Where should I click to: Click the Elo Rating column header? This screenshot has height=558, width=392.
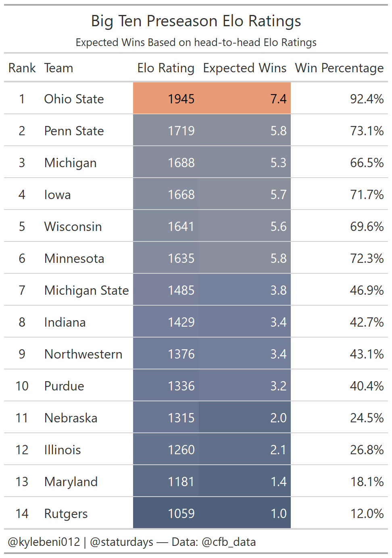pos(166,68)
